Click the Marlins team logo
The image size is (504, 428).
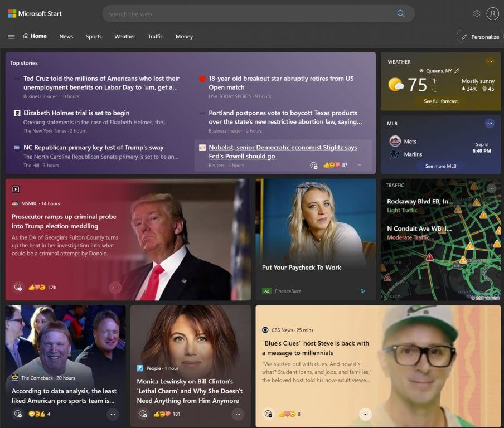click(395, 154)
